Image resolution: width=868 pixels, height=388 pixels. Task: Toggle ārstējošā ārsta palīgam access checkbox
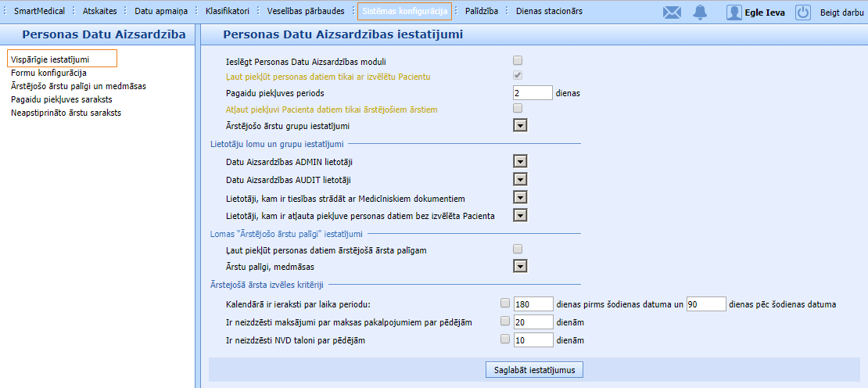pyautogui.click(x=517, y=249)
